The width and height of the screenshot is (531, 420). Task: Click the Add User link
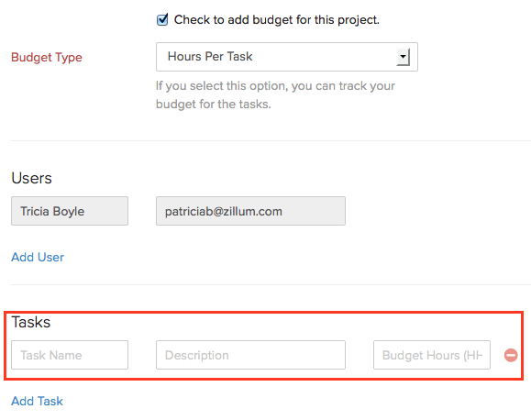38,257
